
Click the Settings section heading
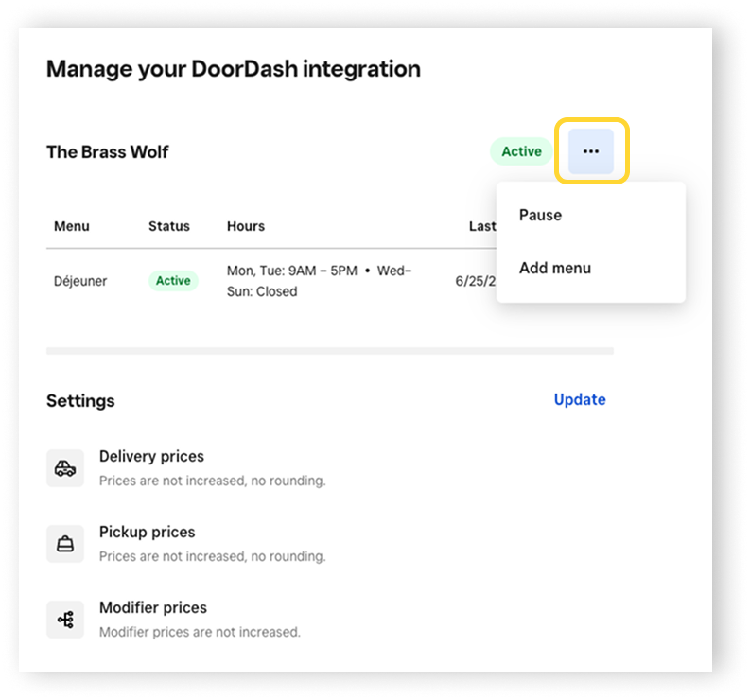coord(80,401)
